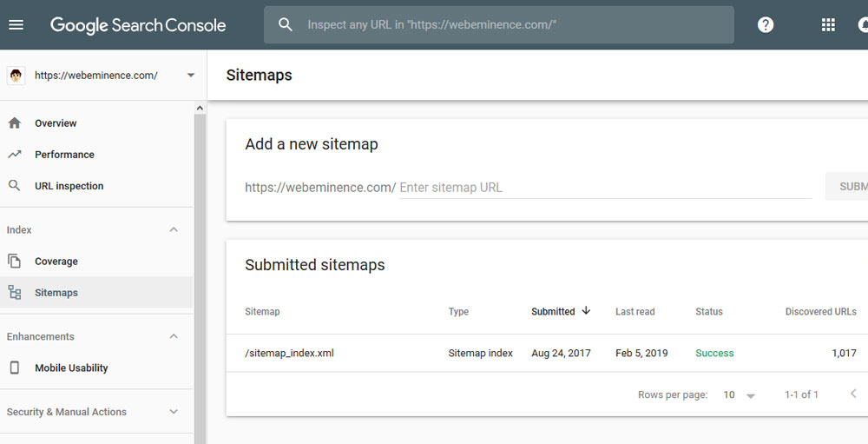Click the 'Submitted sitemaps' heading
The width and height of the screenshot is (868, 444).
(x=315, y=265)
